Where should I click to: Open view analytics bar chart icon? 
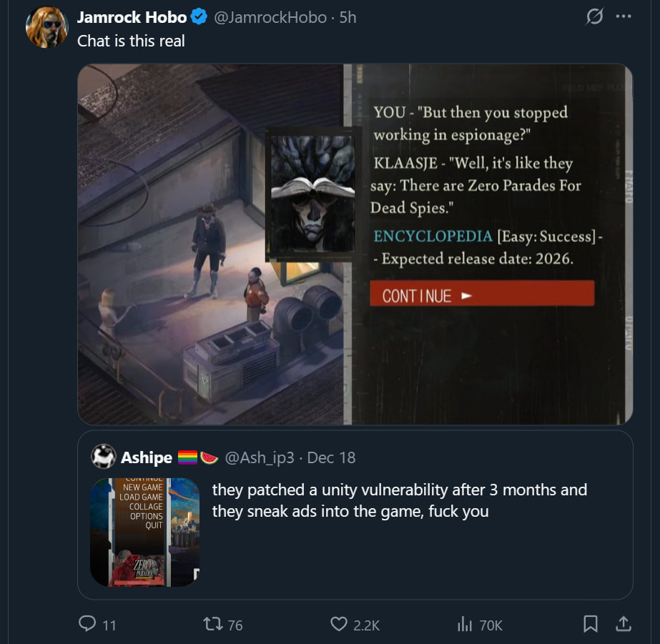[464, 624]
